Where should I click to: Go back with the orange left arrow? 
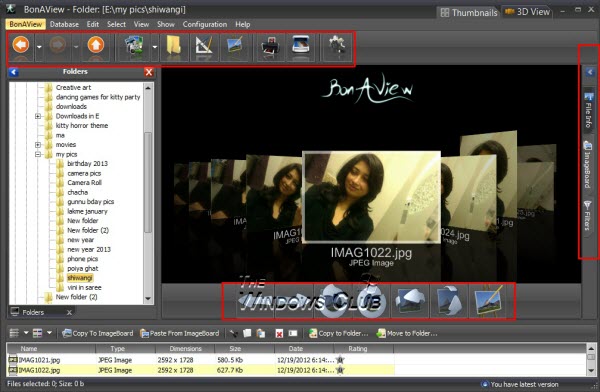[x=21, y=46]
